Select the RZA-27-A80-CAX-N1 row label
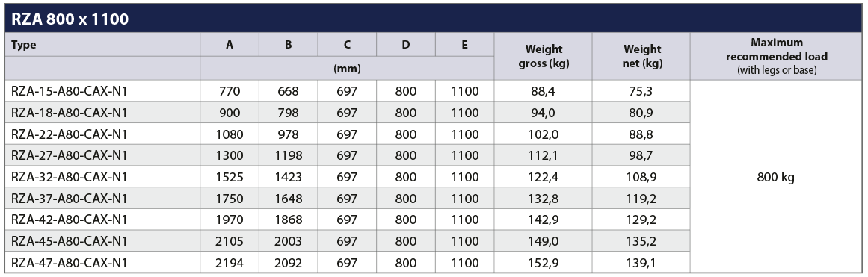The width and height of the screenshot is (868, 277). point(70,156)
